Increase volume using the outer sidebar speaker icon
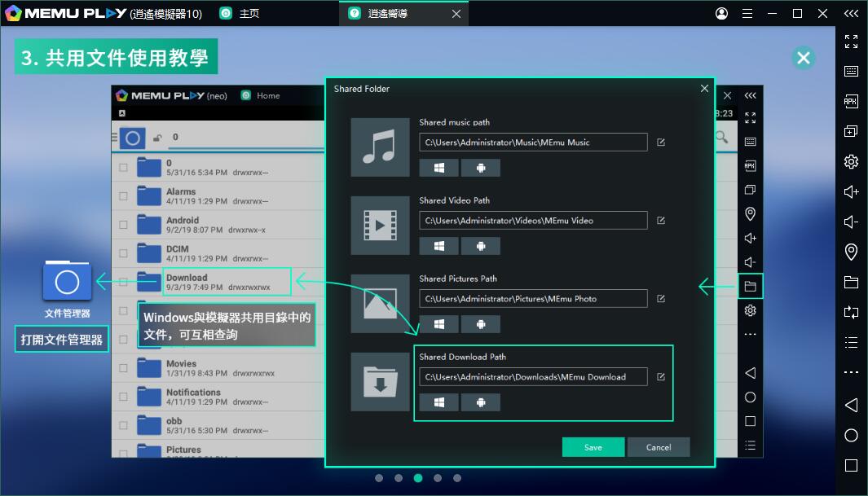Screen dimensions: 868x496 (851, 191)
